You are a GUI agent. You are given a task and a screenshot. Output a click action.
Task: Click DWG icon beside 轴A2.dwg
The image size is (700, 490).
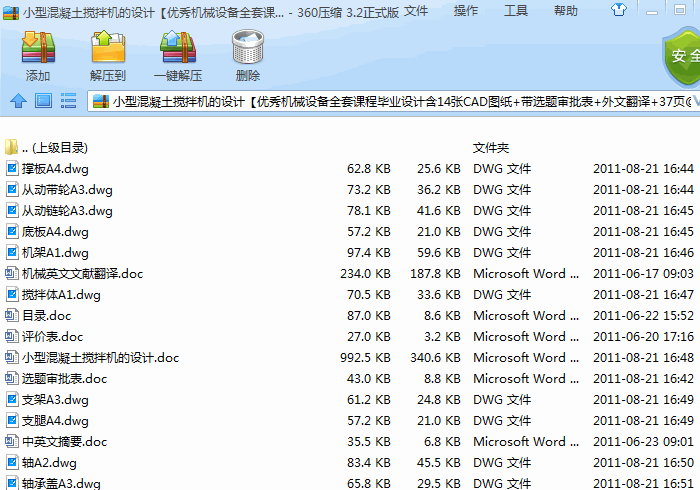pos(12,462)
